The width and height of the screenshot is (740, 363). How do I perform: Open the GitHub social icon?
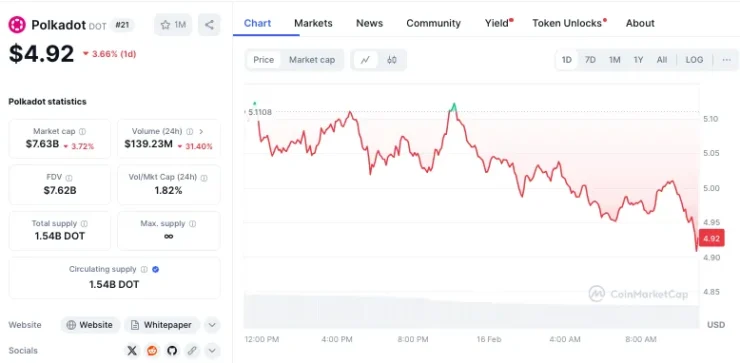pos(172,351)
